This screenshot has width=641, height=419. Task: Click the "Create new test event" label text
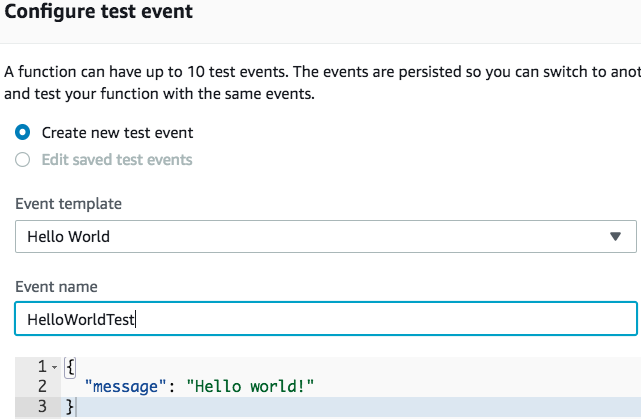pyautogui.click(x=117, y=132)
